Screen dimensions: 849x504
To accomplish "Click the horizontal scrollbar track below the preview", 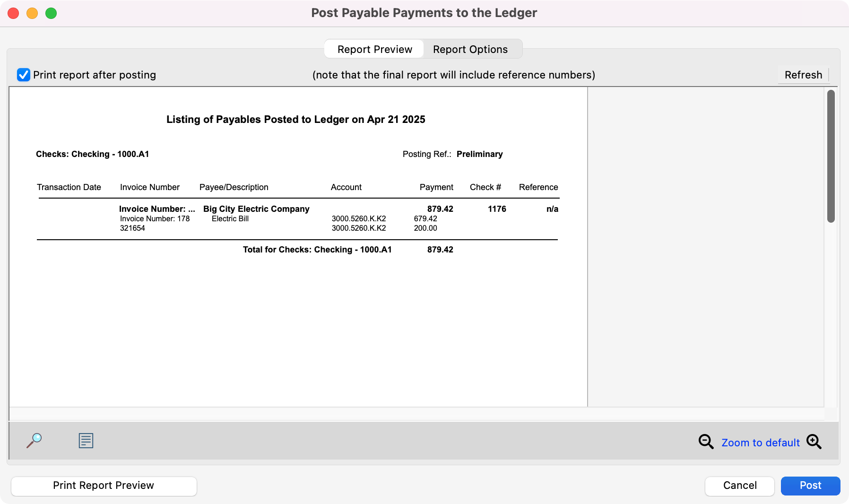I will point(416,414).
